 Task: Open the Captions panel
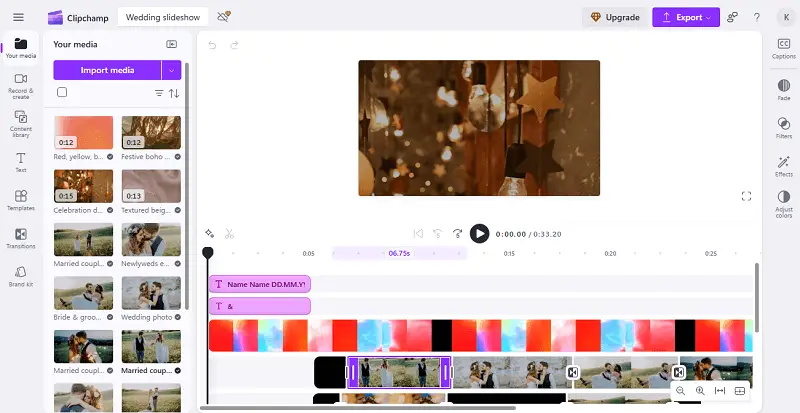784,48
